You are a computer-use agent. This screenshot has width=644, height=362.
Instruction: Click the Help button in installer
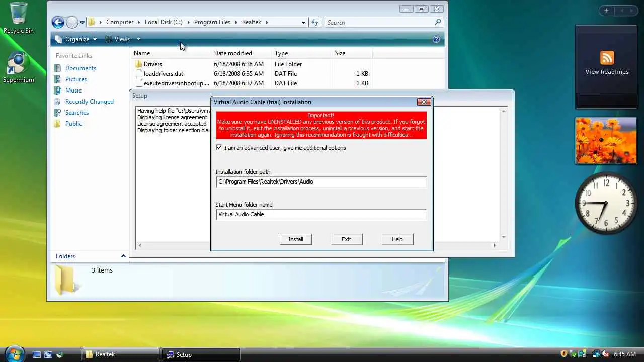(x=397, y=239)
